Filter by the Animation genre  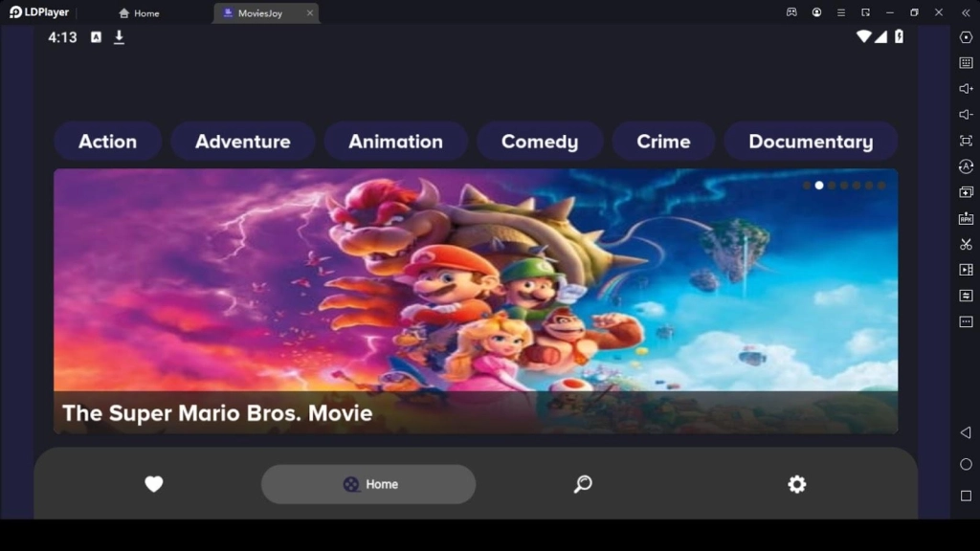395,142
